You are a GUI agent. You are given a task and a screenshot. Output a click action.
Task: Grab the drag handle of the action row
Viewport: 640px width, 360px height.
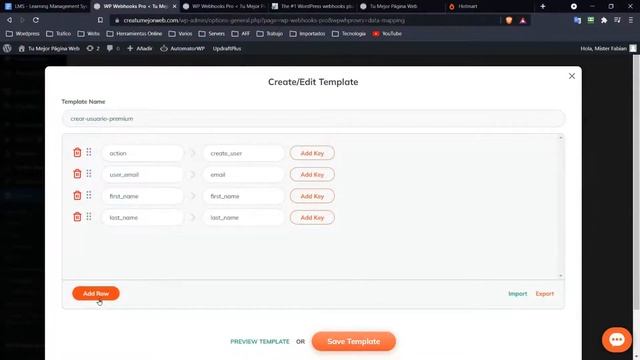tap(89, 152)
